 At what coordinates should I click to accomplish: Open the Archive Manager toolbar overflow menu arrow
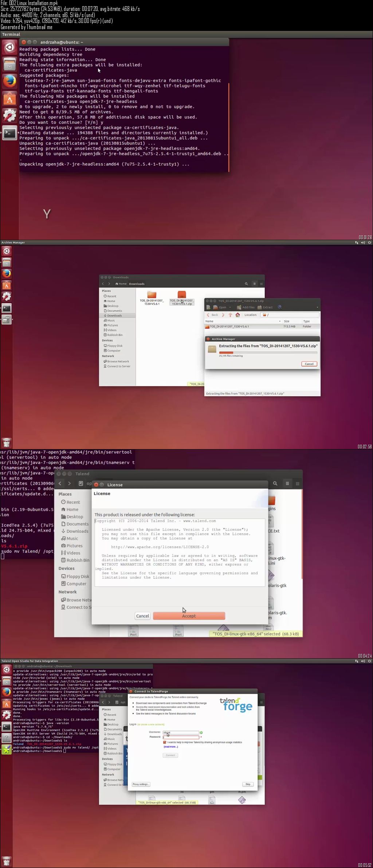317,307
